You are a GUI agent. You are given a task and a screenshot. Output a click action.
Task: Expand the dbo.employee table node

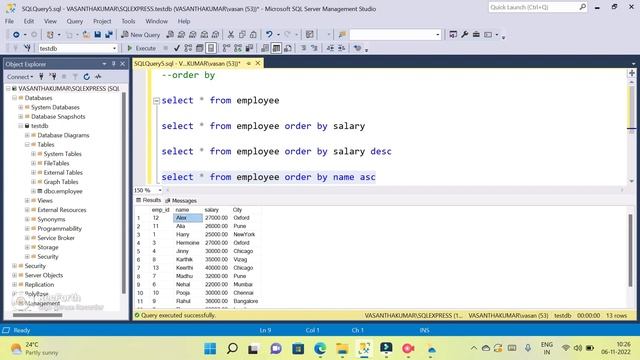click(x=34, y=191)
